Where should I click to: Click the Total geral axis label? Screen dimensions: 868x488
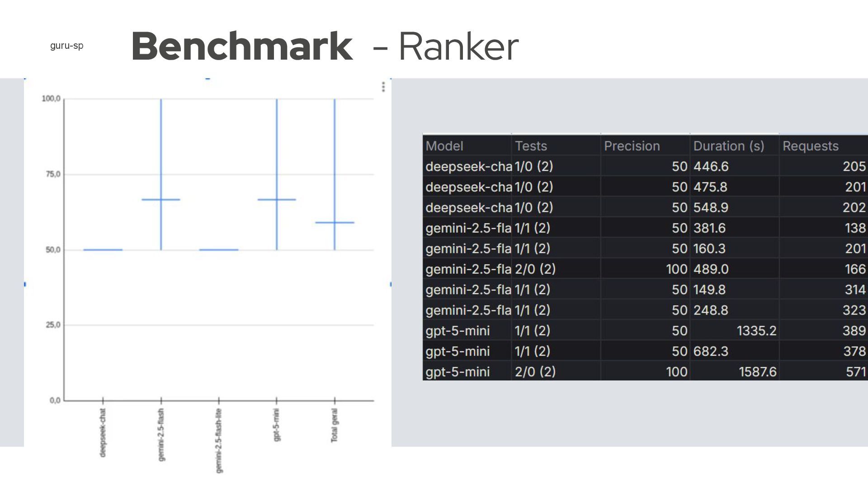click(335, 425)
